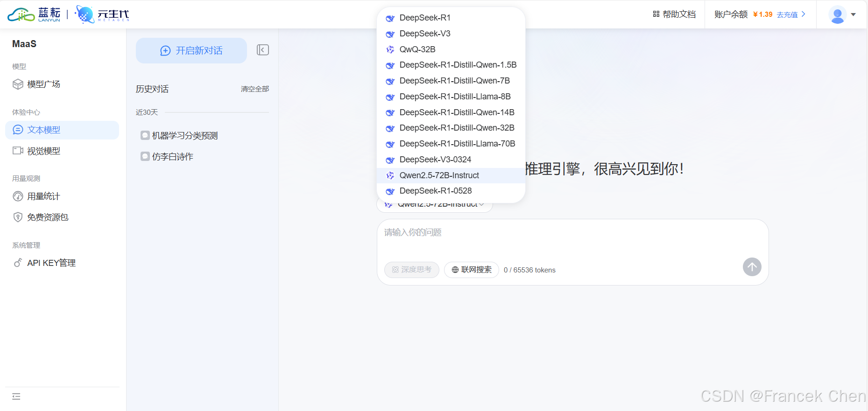
Task: Choose QwQ-32B model
Action: click(451, 49)
